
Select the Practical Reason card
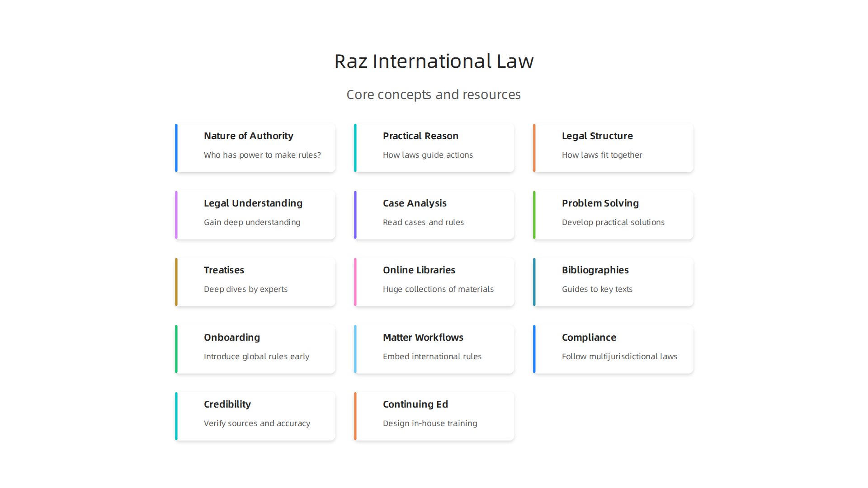(x=434, y=148)
